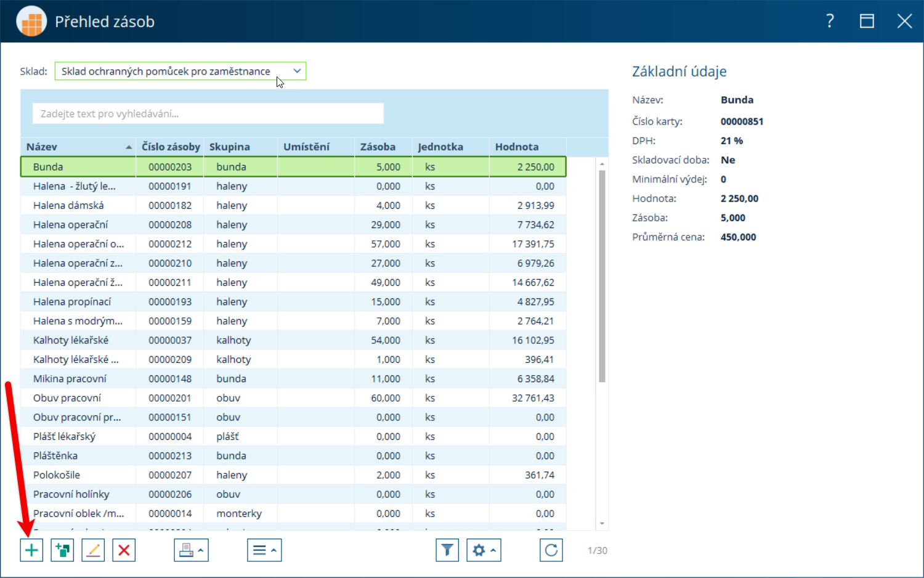
Task: Sort by the Název column header
Action: click(78, 147)
